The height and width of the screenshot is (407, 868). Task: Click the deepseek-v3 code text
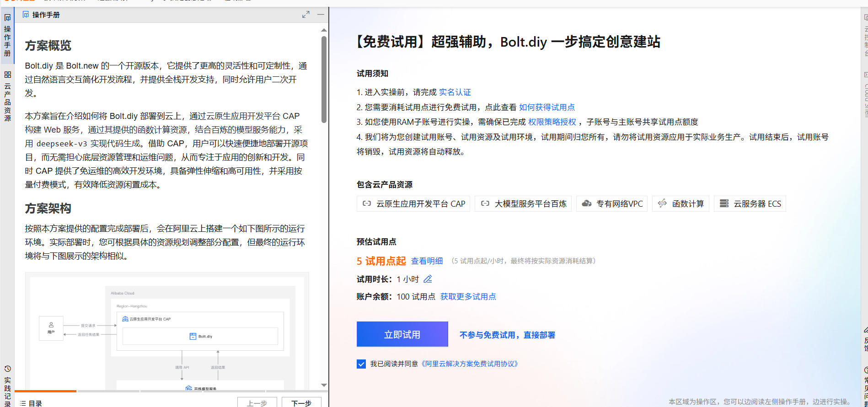pos(62,144)
